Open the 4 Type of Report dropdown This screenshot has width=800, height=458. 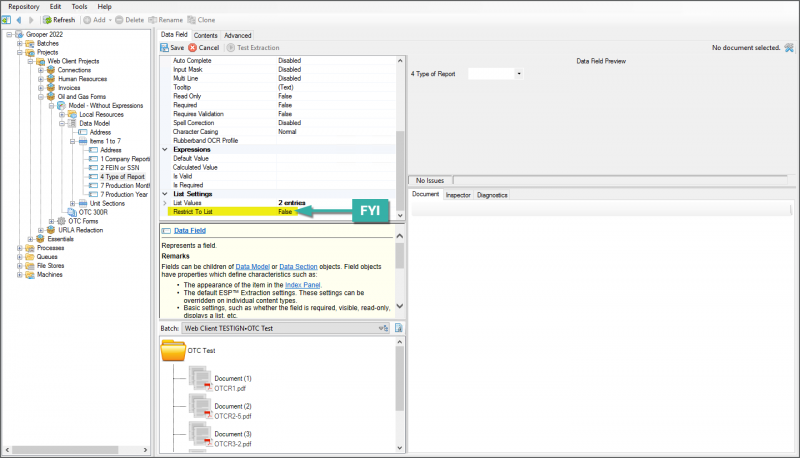519,74
